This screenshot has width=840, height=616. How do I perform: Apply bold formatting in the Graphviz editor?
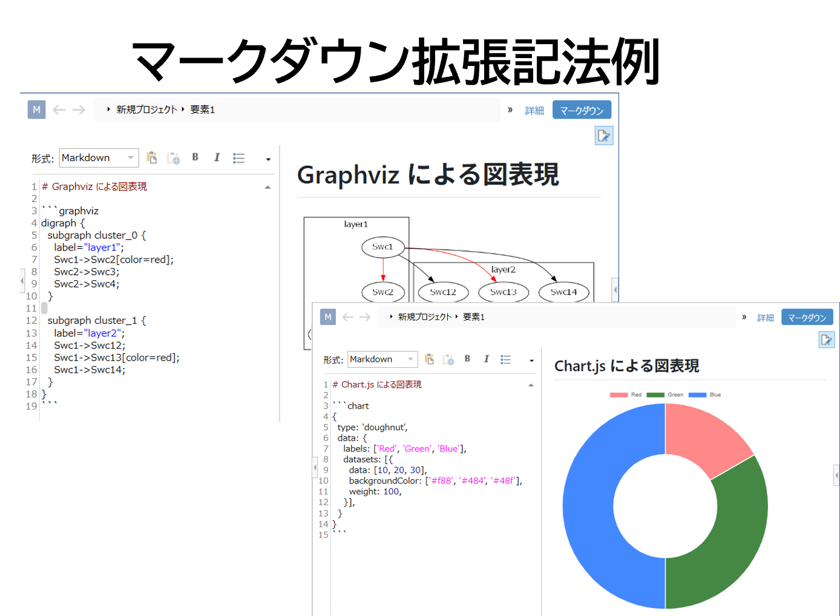click(195, 157)
